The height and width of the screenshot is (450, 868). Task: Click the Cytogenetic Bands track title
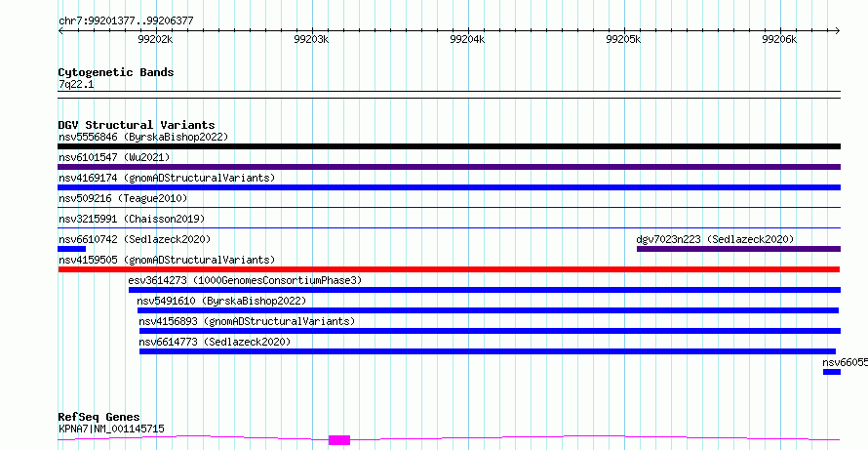[116, 72]
